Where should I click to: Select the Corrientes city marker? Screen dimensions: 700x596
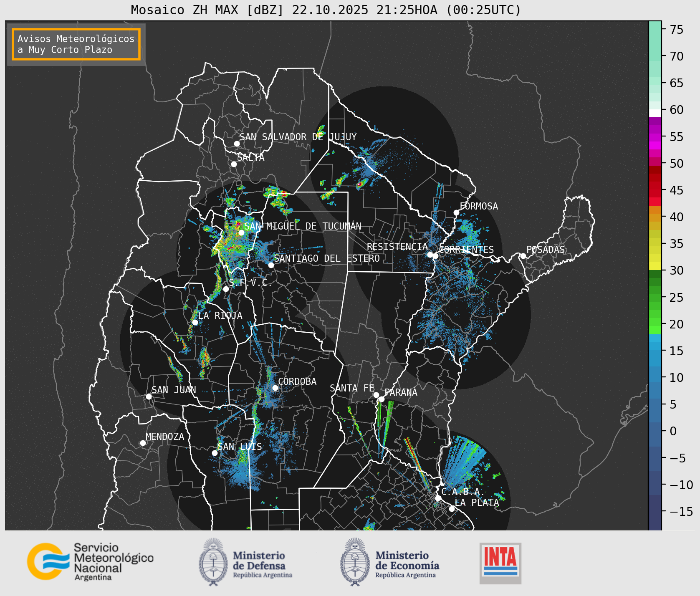click(435, 256)
